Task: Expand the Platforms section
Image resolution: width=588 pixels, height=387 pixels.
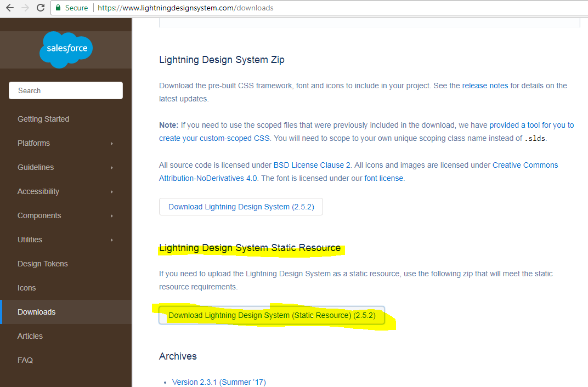Action: (x=34, y=143)
